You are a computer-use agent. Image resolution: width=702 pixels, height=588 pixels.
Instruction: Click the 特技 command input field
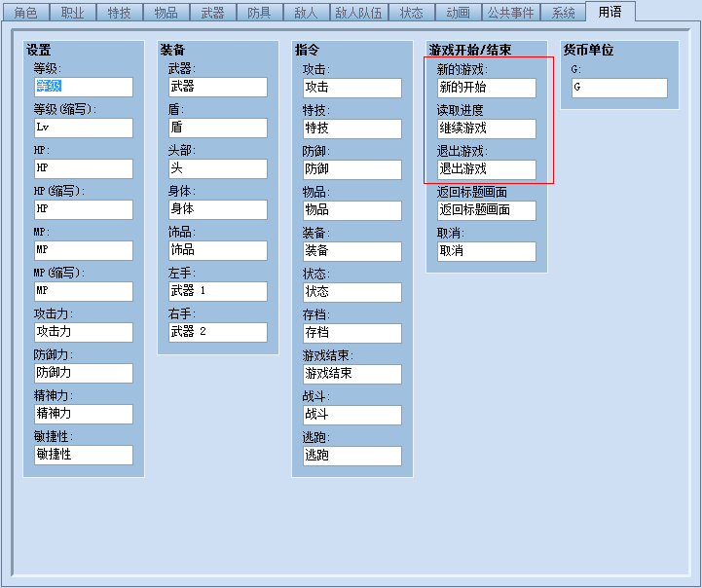pyautogui.click(x=352, y=129)
